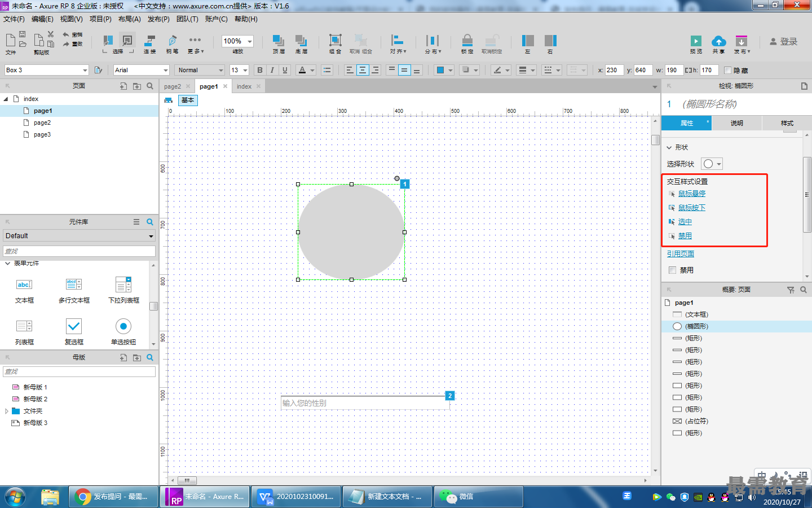Expand the 文件夹 folder in masters
The height and width of the screenshot is (508, 812).
tap(7, 411)
